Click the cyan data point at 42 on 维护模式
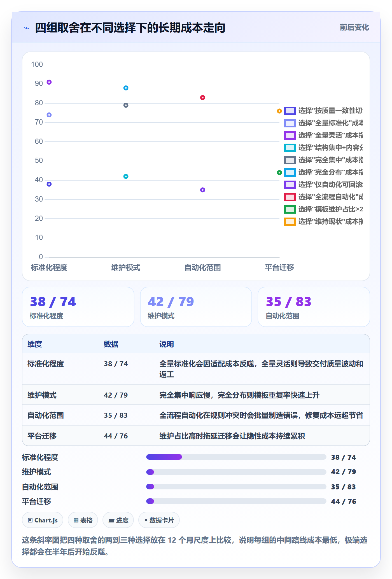392x579 pixels. tap(126, 176)
